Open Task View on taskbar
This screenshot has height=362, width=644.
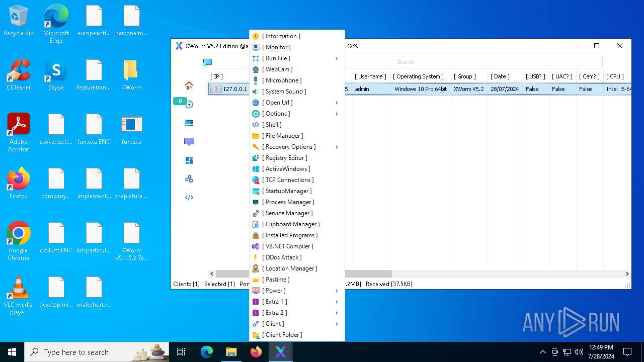181,352
